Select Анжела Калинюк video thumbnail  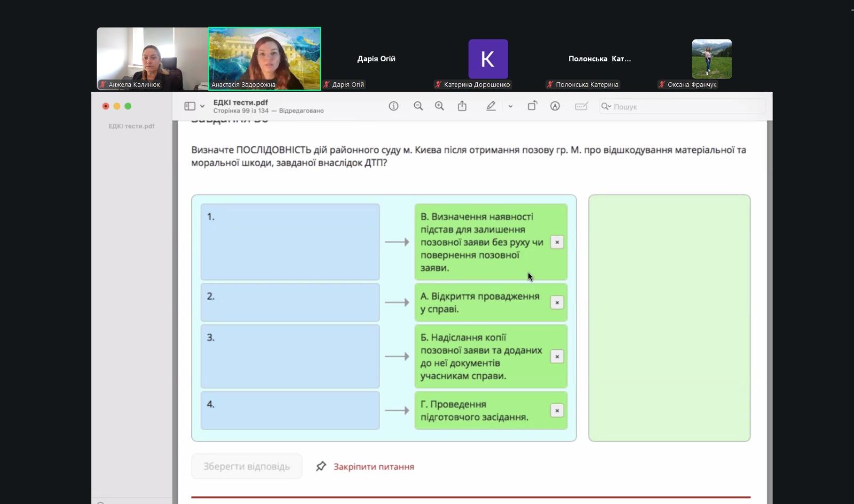pyautogui.click(x=152, y=59)
